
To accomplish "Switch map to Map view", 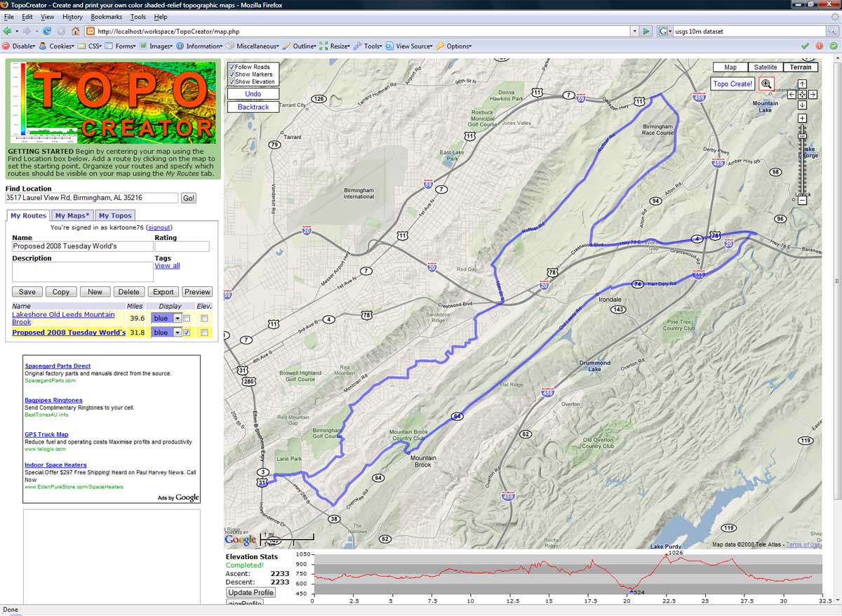I will [730, 67].
